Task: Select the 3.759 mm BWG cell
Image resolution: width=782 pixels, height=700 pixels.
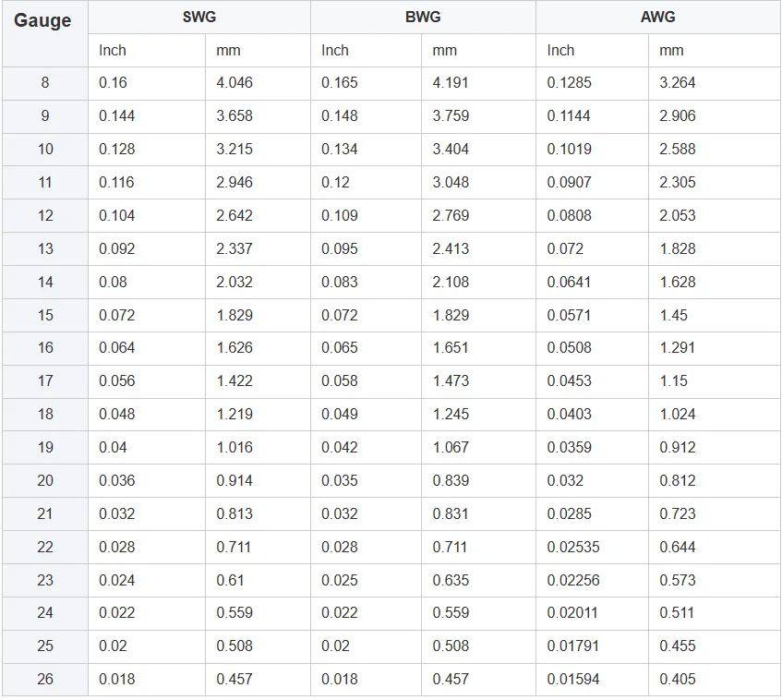Action: tap(451, 116)
